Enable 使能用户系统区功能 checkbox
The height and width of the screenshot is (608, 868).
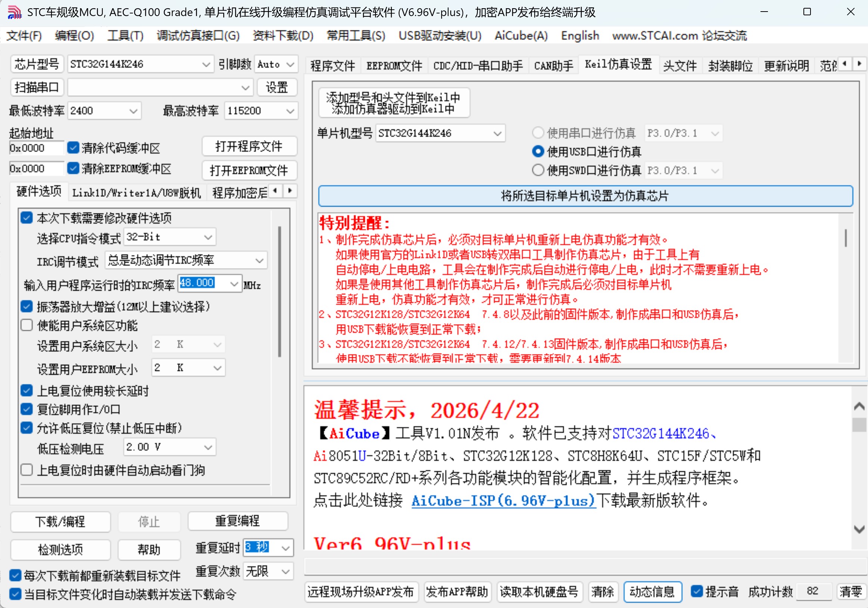[27, 325]
